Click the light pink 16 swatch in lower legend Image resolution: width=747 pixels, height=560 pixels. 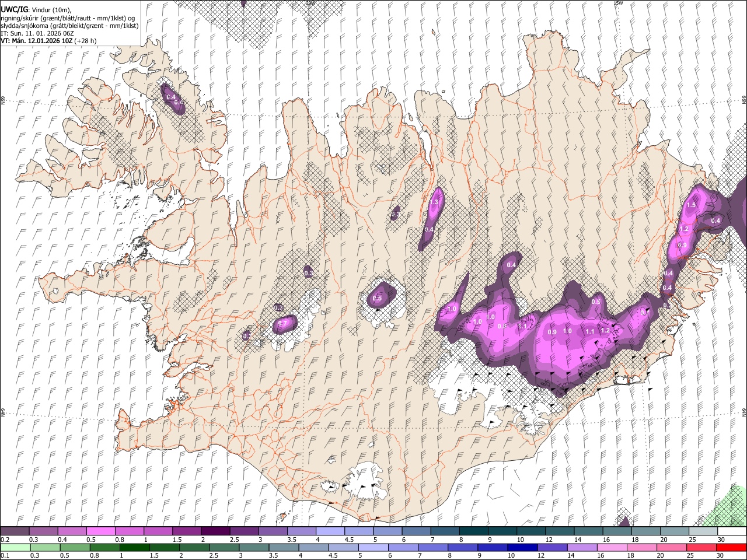[x=612, y=548]
